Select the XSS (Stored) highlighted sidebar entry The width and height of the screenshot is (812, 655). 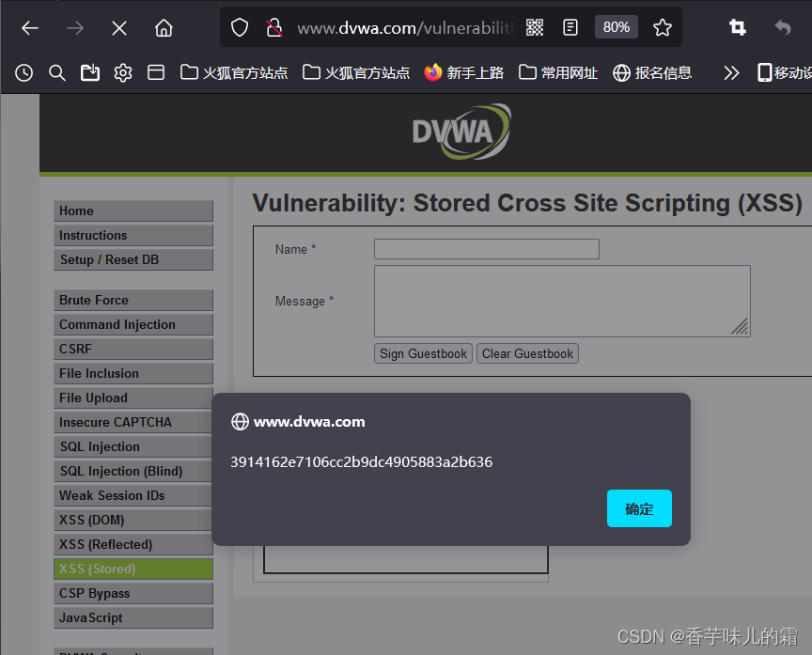(x=133, y=569)
